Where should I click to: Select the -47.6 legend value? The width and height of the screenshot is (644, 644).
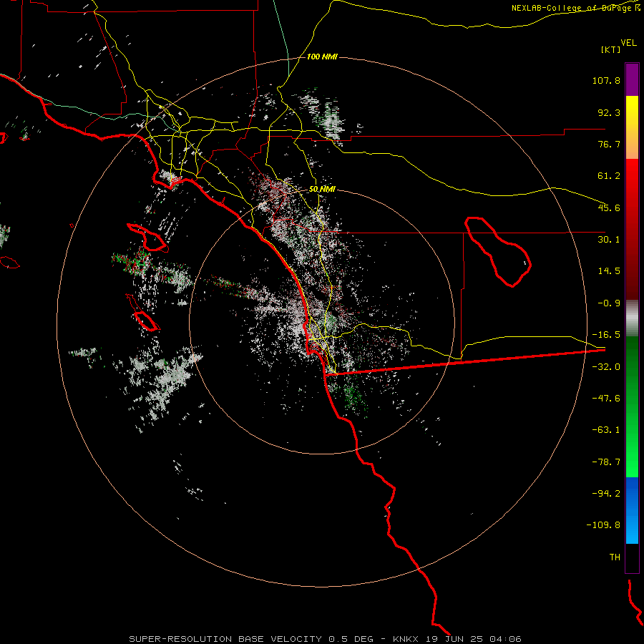(606, 399)
